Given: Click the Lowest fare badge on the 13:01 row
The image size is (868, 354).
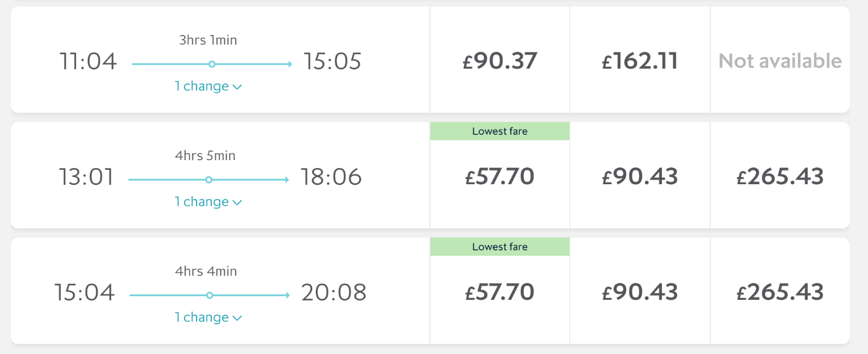Looking at the screenshot, I should 500,131.
